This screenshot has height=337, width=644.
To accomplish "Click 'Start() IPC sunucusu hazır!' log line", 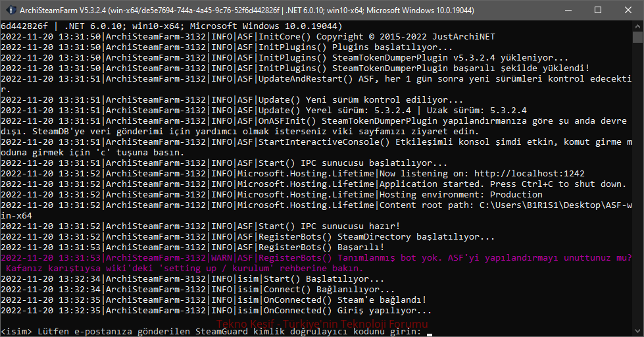I will tap(201, 226).
